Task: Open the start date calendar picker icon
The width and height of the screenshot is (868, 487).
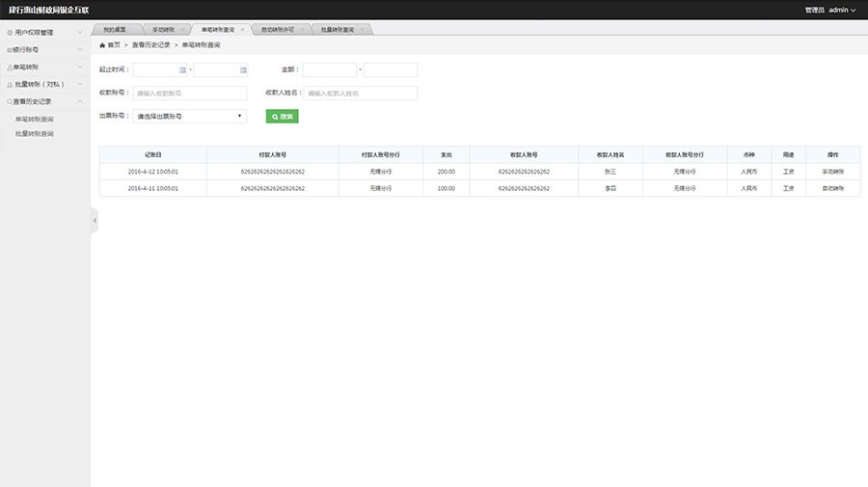Action: [x=183, y=70]
